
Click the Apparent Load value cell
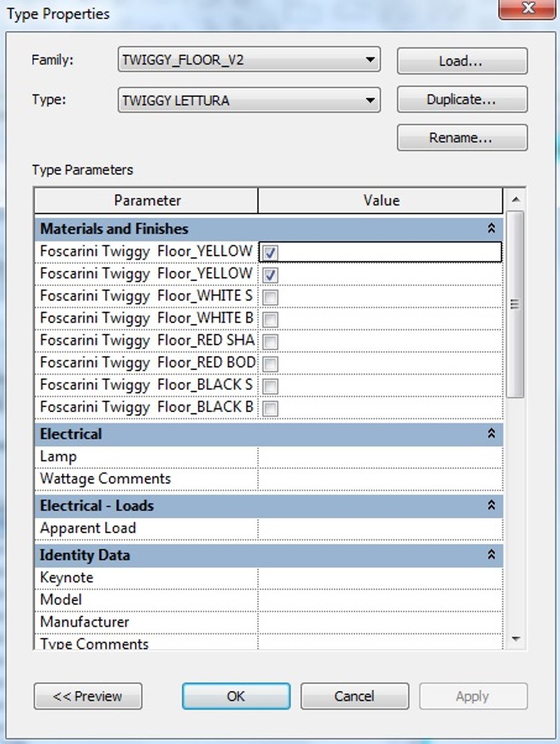pyautogui.click(x=381, y=528)
